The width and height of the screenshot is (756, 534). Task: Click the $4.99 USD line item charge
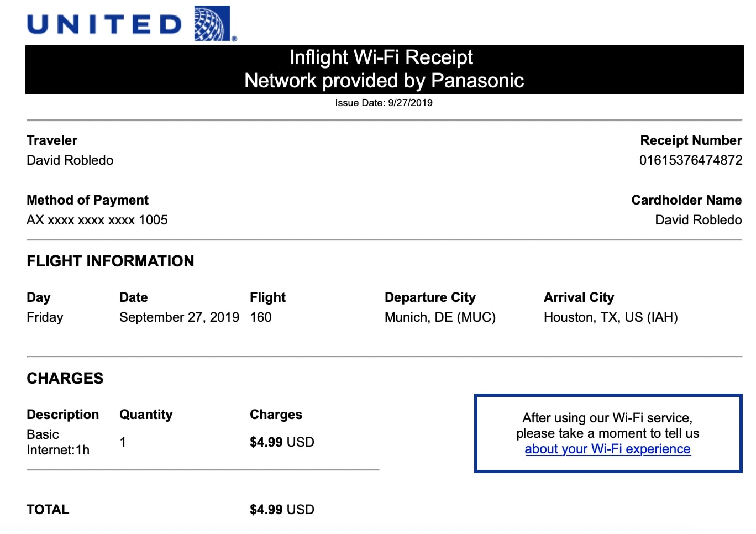point(282,442)
